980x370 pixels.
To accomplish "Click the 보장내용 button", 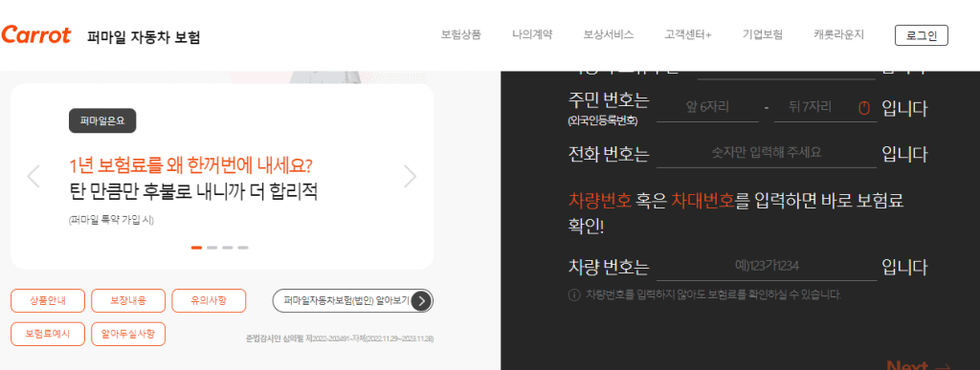I will point(128,301).
